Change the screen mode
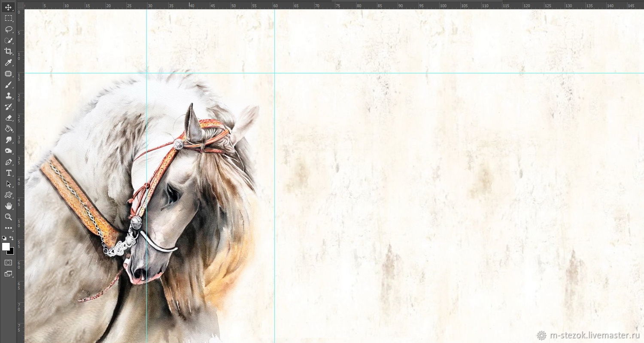Screen dimensions: 644x343 8,273
